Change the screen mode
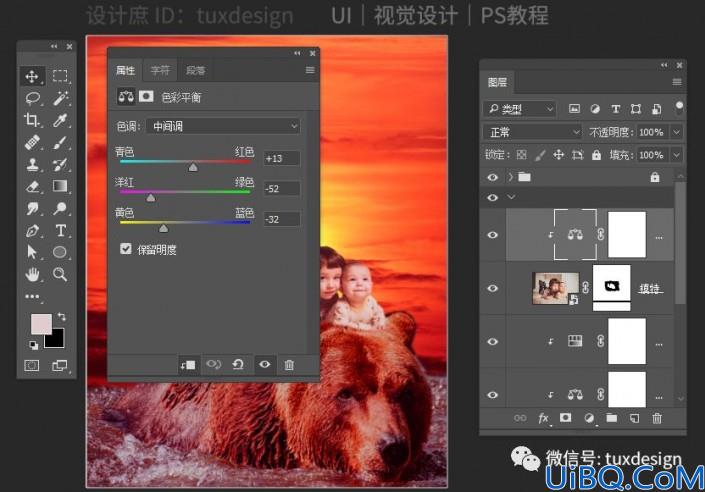 tap(59, 365)
